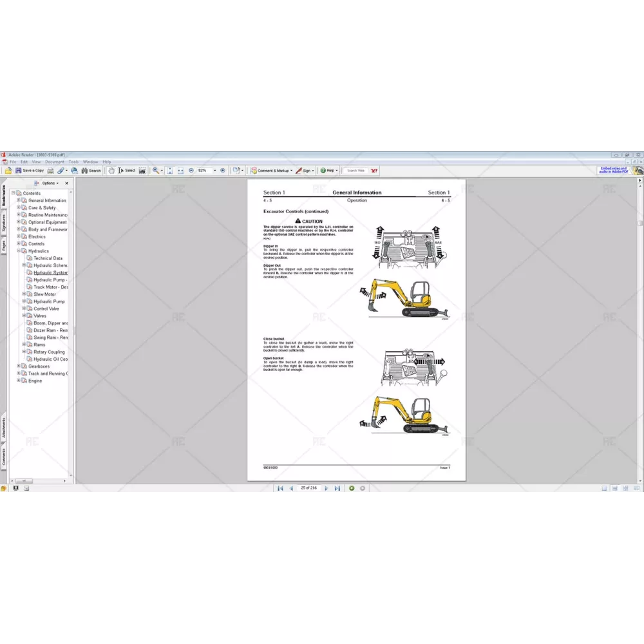Viewport: 644px width, 644px height.
Task: Collapse the Hydraulics bookmark tree
Action: [19, 251]
